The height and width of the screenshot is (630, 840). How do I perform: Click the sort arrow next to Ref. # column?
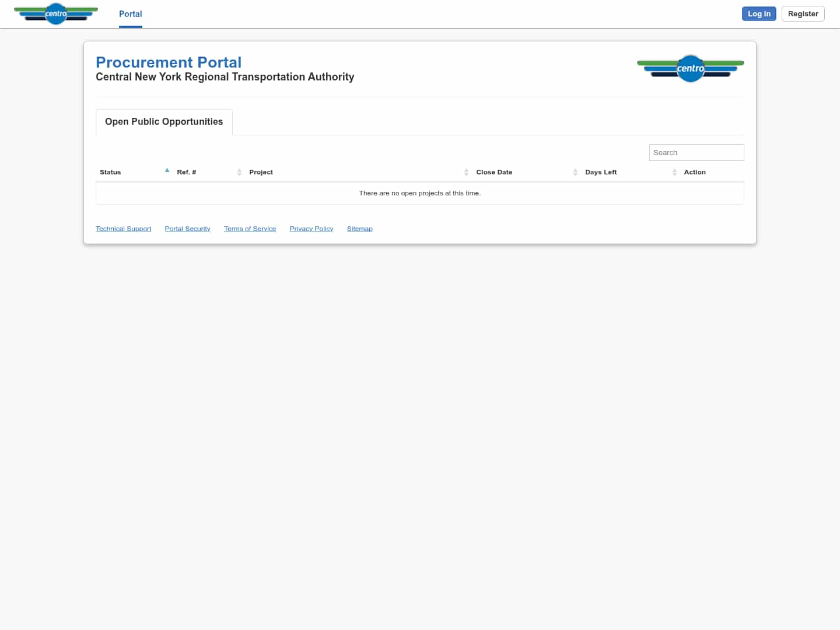coord(239,172)
